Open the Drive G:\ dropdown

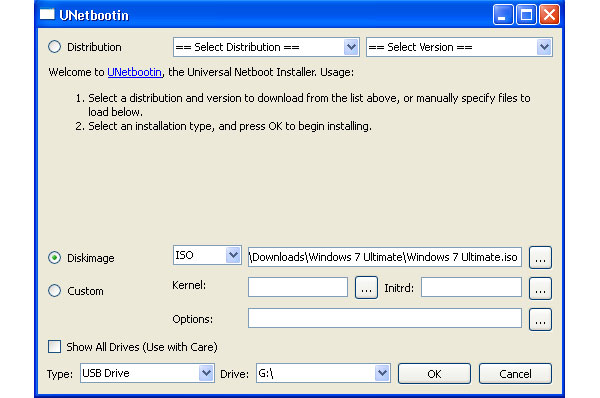point(323,373)
